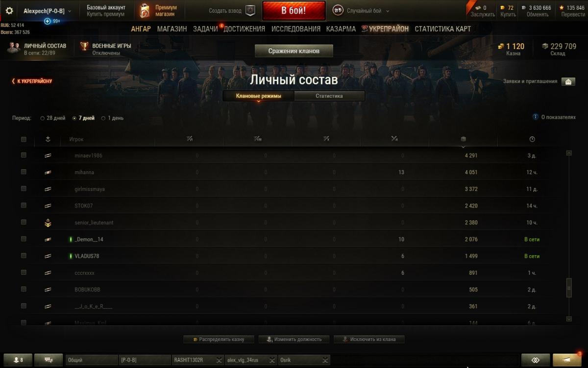Click the К УКРЕПРАЙОНУ back link
The height and width of the screenshot is (368, 588).
pyautogui.click(x=32, y=81)
